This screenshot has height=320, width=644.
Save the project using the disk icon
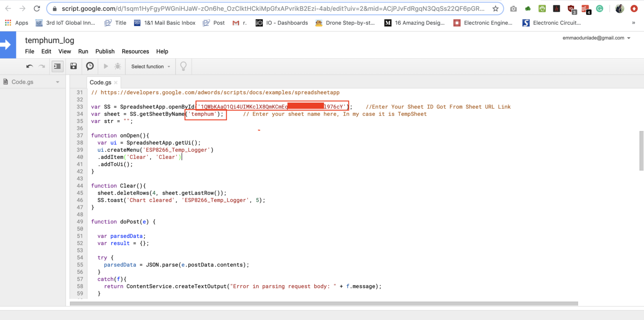(73, 66)
